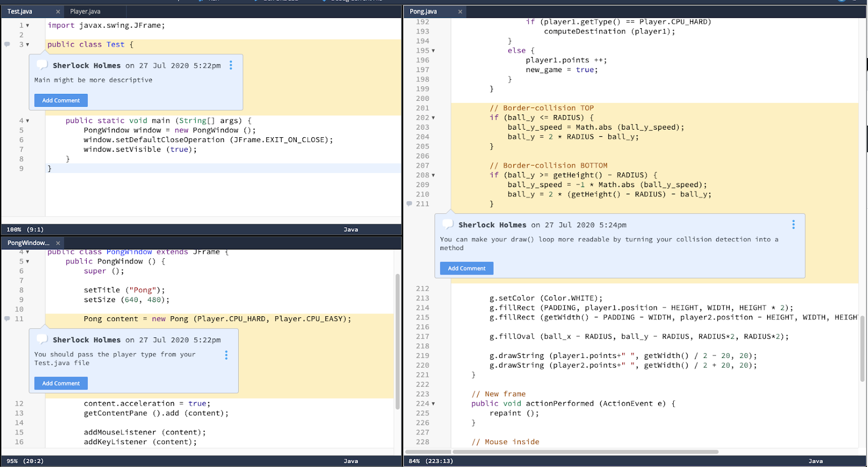Click Add Comment under 'Main might be more descriptive'
This screenshot has height=467, width=868.
(61, 100)
